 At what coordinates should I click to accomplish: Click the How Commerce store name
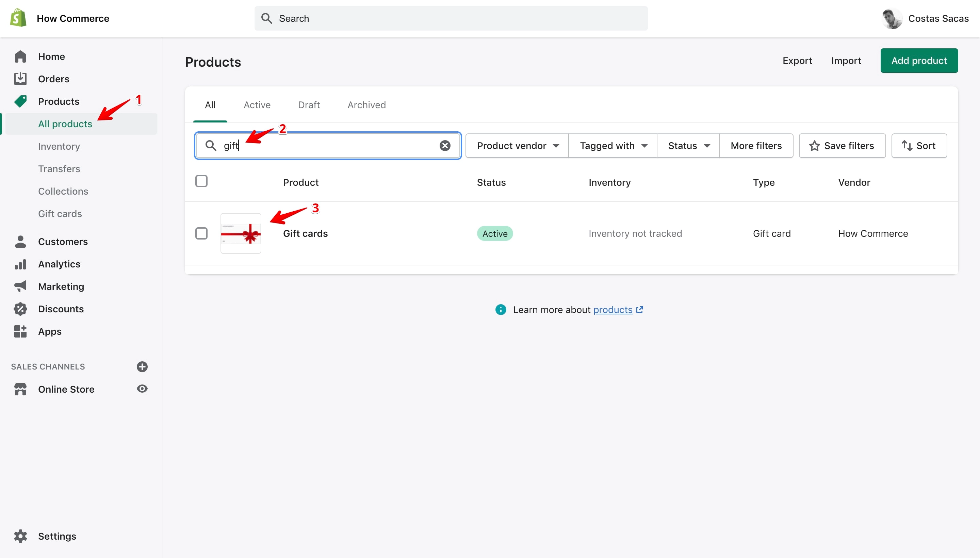[73, 18]
